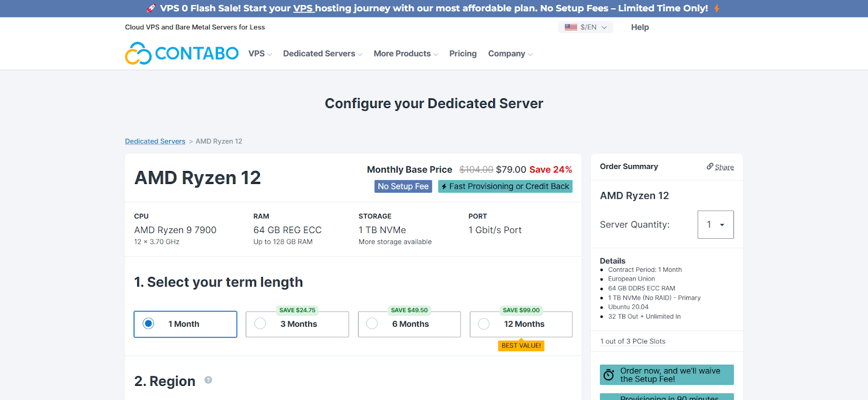Click the Region help question mark icon

(208, 380)
